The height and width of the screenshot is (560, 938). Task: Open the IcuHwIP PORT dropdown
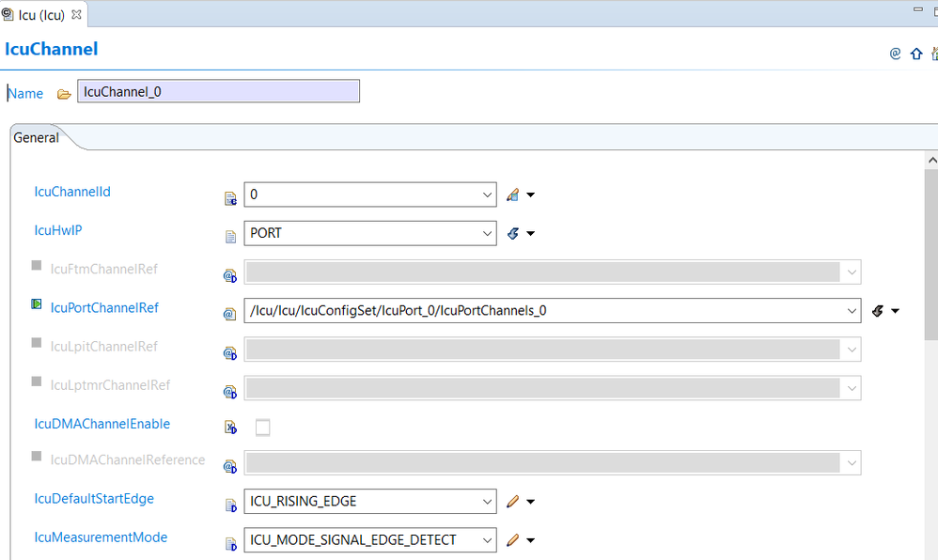tap(487, 233)
